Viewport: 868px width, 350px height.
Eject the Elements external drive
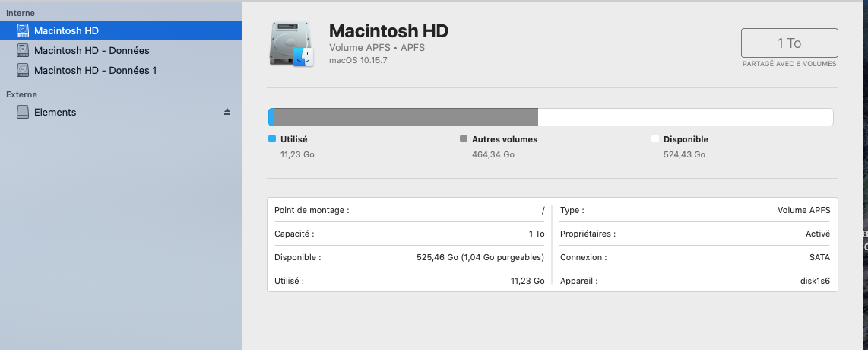pyautogui.click(x=227, y=112)
